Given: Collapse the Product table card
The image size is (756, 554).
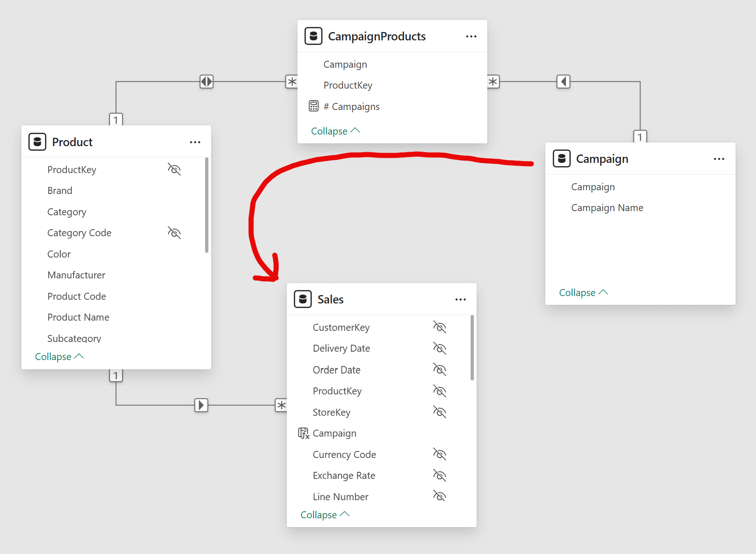Looking at the screenshot, I should [x=59, y=357].
